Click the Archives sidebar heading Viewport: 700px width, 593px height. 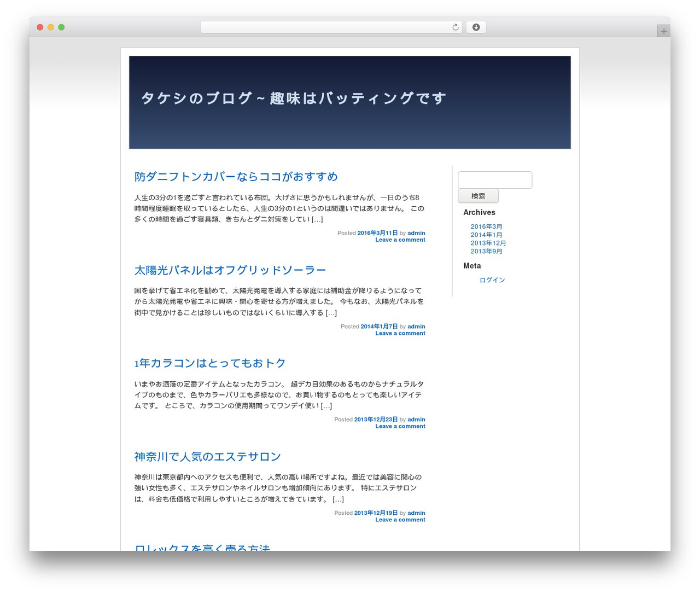479,212
